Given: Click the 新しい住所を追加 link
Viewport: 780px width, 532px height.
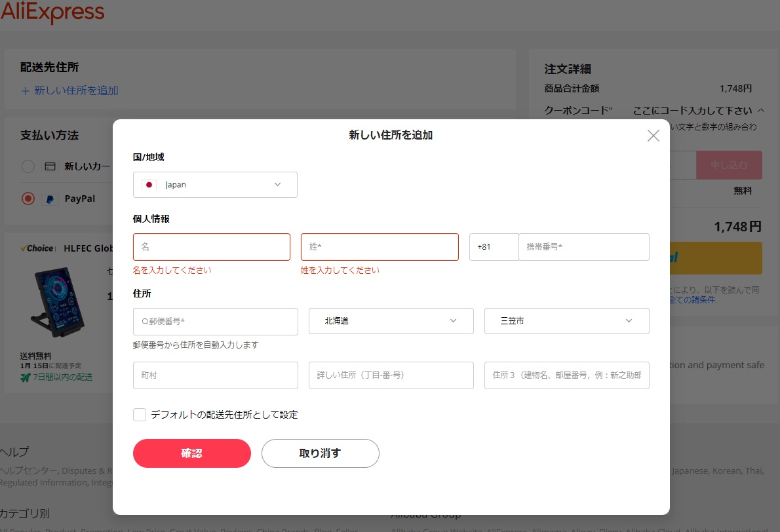Looking at the screenshot, I should click(x=69, y=91).
